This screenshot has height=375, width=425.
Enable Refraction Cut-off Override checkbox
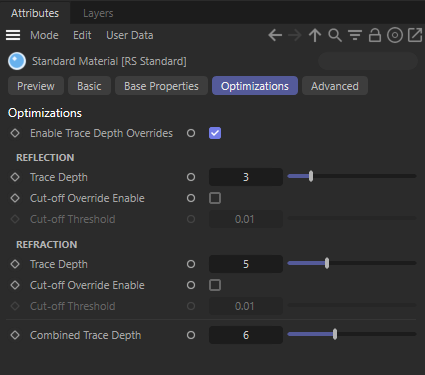pyautogui.click(x=215, y=285)
